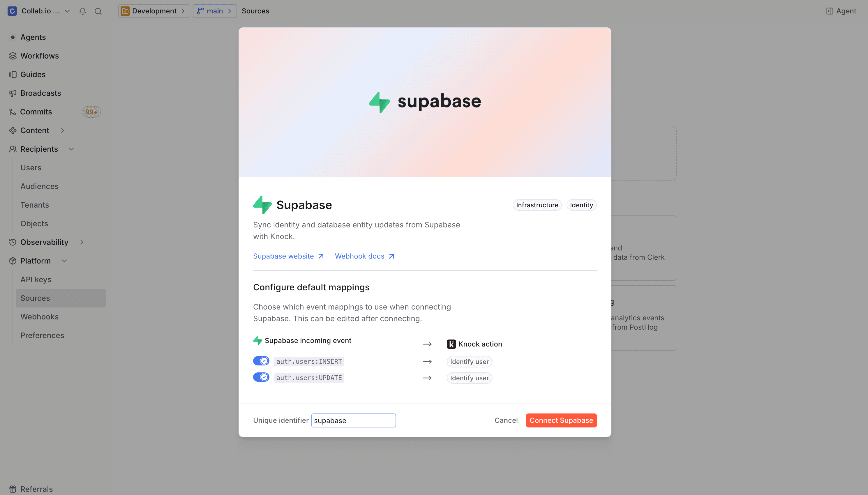This screenshot has width=868, height=495.
Task: Open search with the magnifier icon
Action: click(x=98, y=11)
